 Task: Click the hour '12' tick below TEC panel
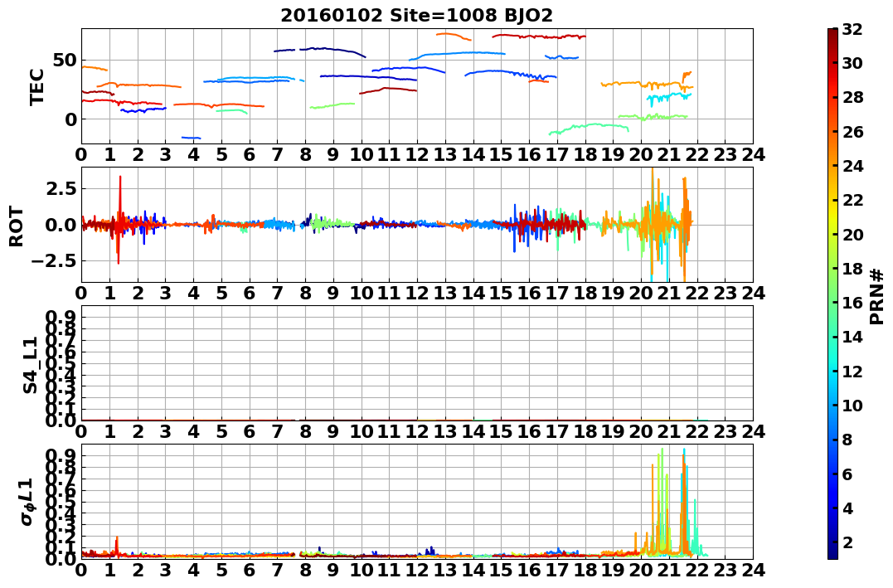click(417, 155)
